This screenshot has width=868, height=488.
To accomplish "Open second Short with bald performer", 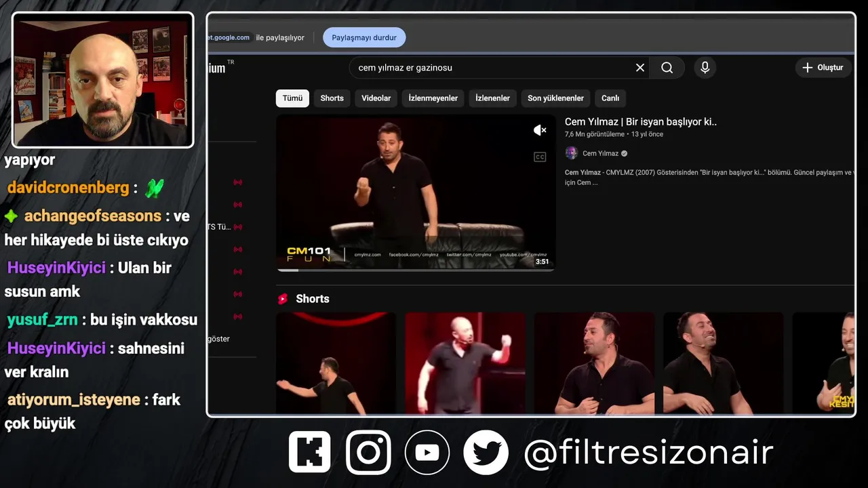I will pyautogui.click(x=465, y=363).
